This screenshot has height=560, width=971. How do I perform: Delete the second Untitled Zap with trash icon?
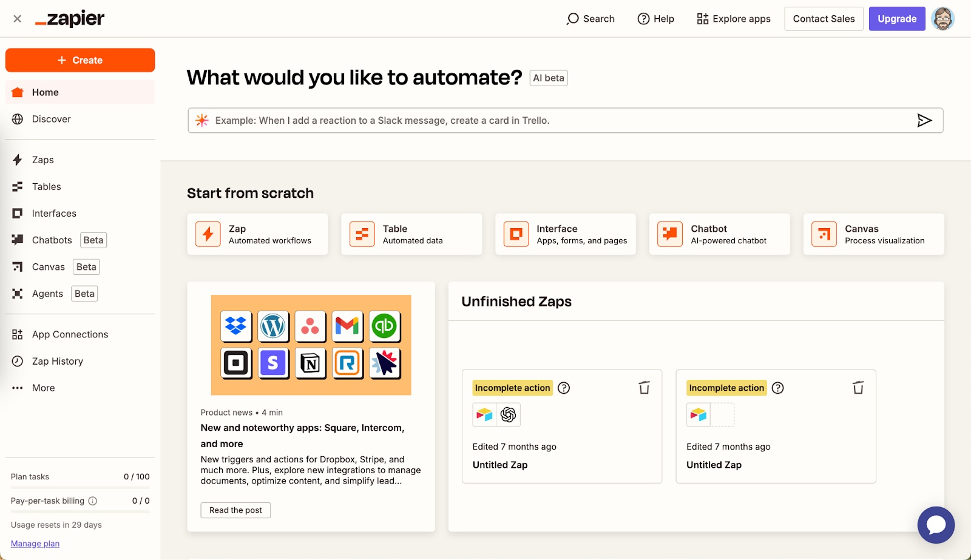tap(858, 388)
